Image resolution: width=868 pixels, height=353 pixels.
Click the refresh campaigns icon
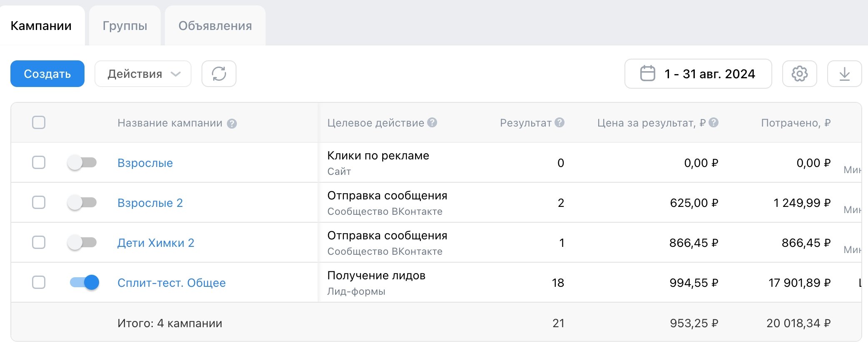(219, 74)
